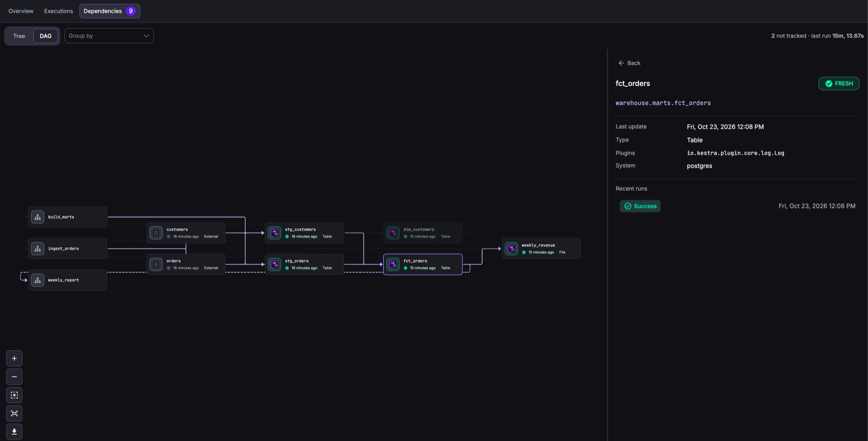Switch to Tree view
Viewport: 868px width, 441px height.
click(19, 36)
